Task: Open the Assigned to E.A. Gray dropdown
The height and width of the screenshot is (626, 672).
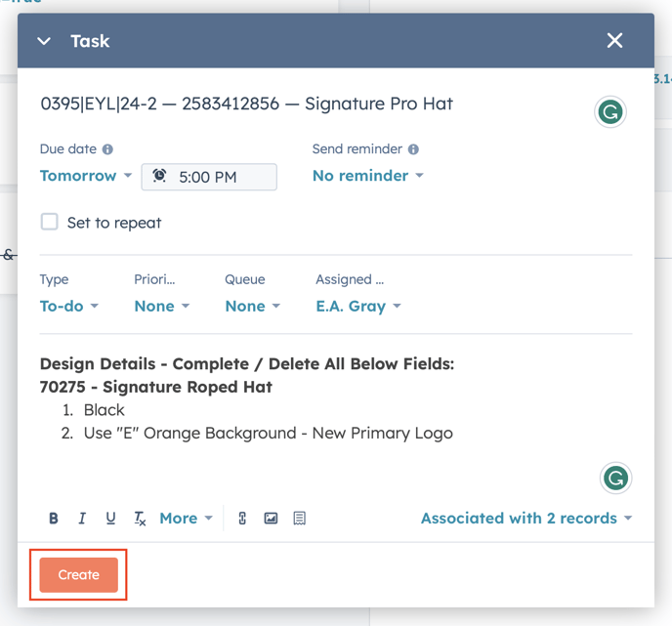Action: (x=357, y=306)
